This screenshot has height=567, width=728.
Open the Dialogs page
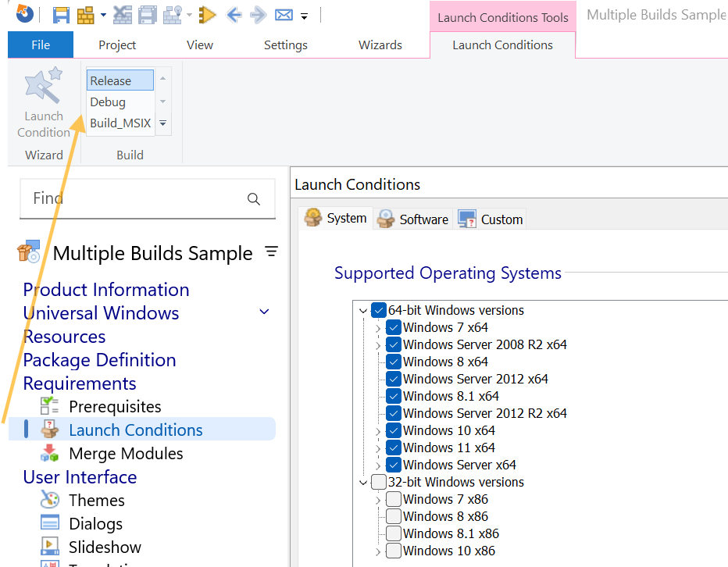click(95, 524)
